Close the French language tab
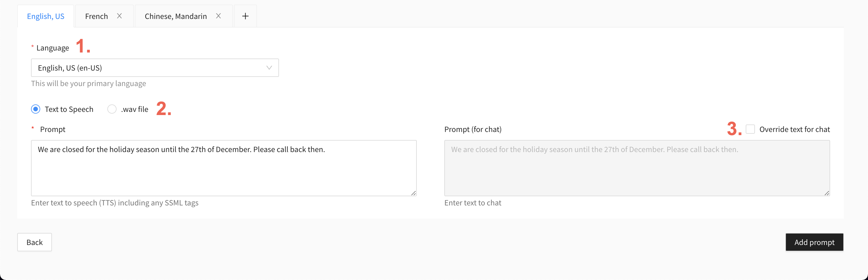The width and height of the screenshot is (868, 280). point(119,16)
